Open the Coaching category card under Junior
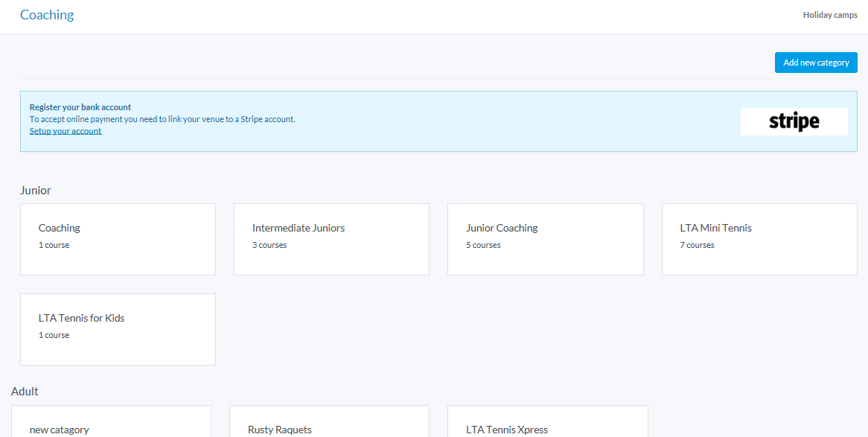 tap(118, 239)
